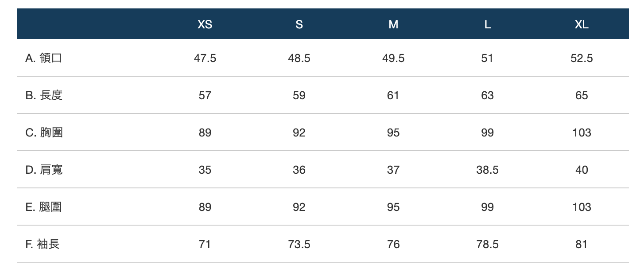Click the B. 長度 row label
This screenshot has width=644, height=273.
coord(43,95)
